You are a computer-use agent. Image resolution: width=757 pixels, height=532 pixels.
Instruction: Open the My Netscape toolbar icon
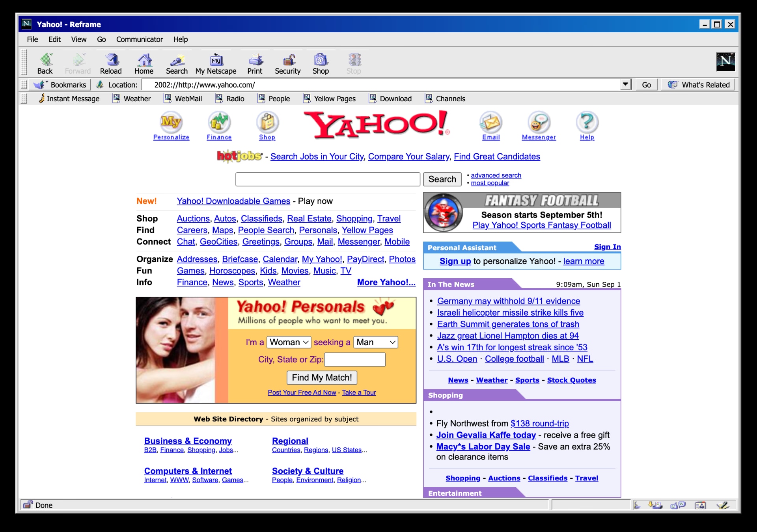[x=216, y=63]
